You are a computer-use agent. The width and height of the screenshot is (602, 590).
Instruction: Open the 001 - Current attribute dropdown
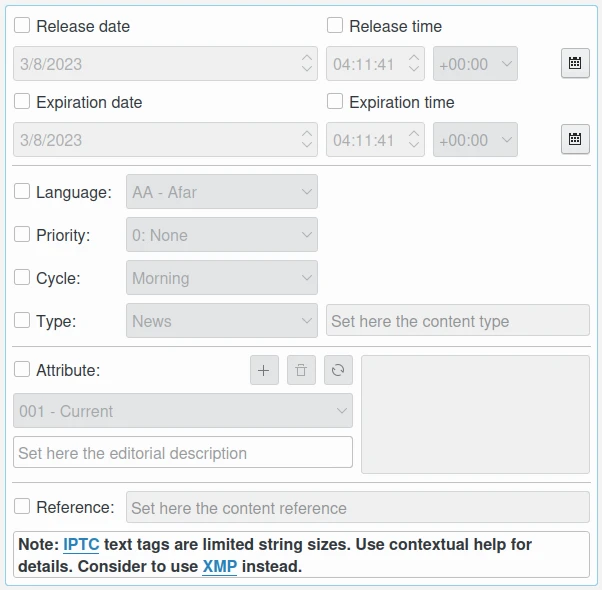point(183,411)
